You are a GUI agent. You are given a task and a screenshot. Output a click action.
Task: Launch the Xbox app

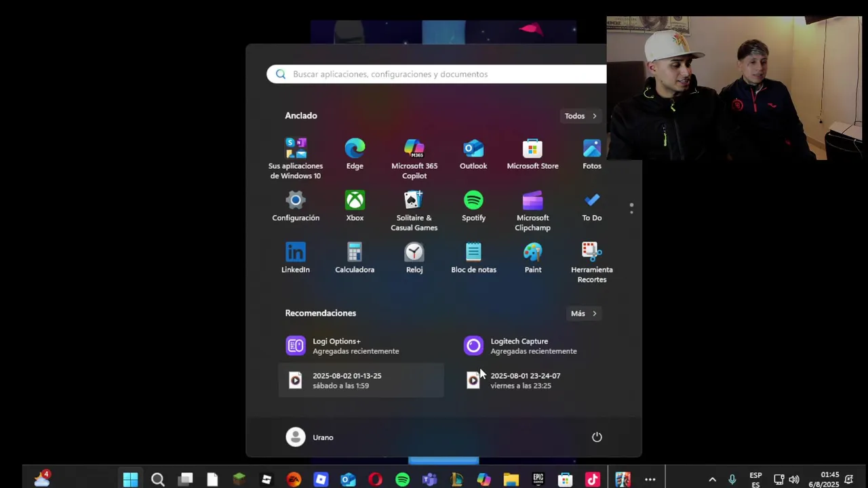click(355, 206)
